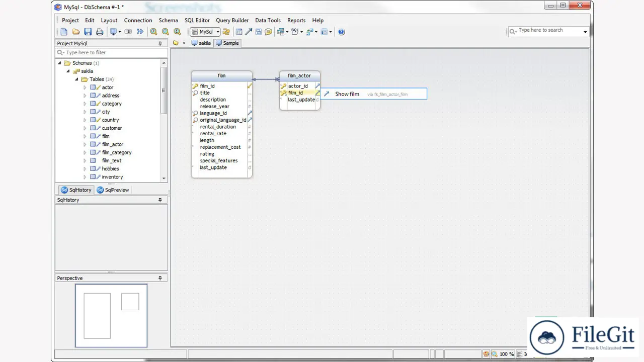Viewport: 644px width, 362px height.
Task: Open the Data Tools menu
Action: click(x=268, y=20)
